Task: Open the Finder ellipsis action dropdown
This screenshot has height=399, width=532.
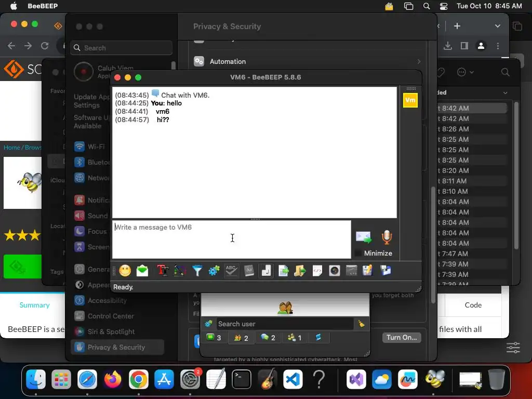Action: (465, 72)
